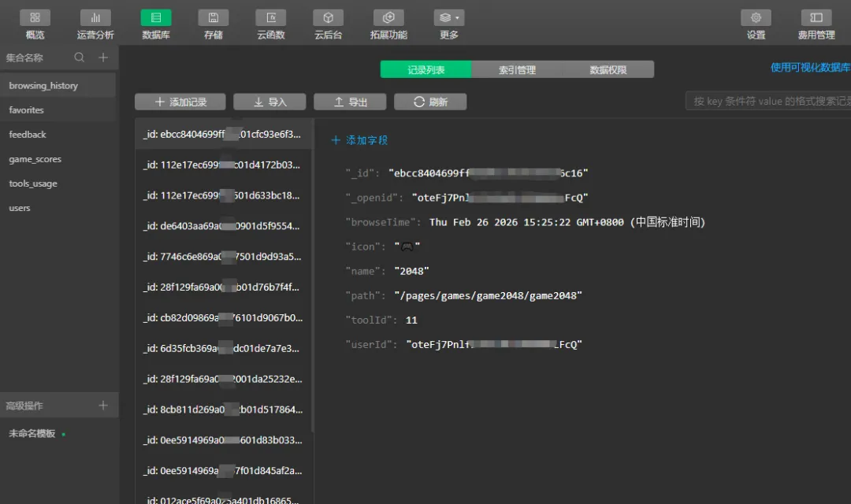Click the icon field gamepad emoji value
Viewport: 851px width, 504px height.
(x=407, y=246)
